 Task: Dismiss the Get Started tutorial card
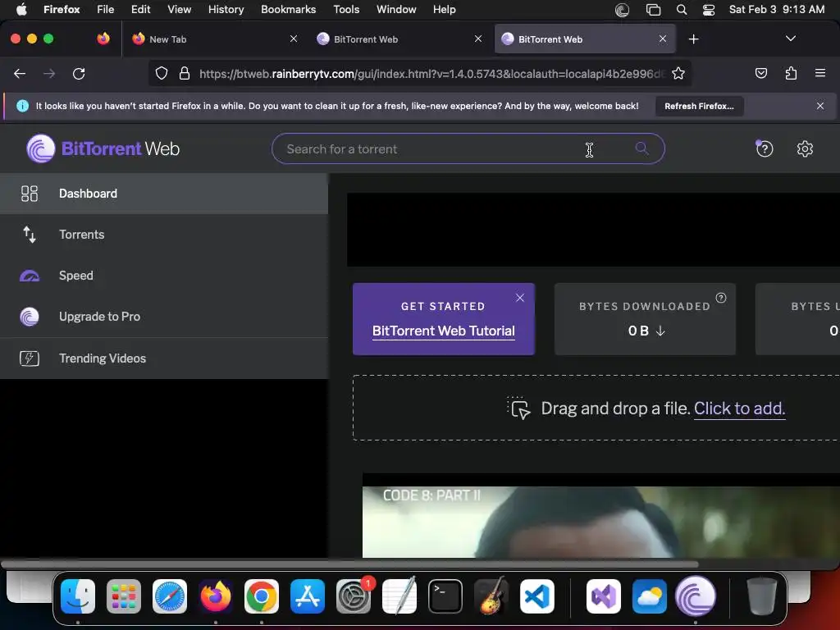[x=520, y=298]
